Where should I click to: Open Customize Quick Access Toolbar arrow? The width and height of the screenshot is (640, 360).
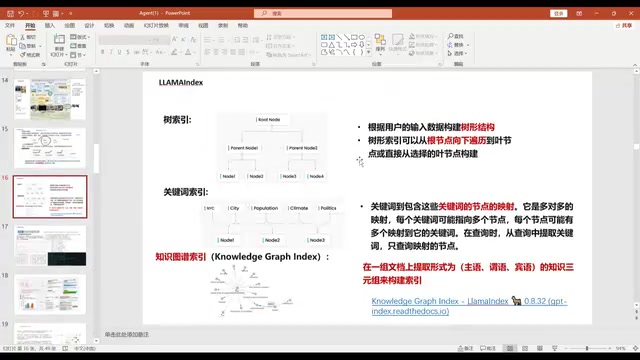(x=71, y=13)
